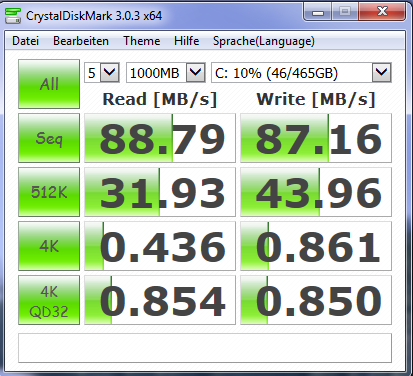413x376 pixels.
Task: Click the Write [MB/s] column header
Action: click(316, 99)
